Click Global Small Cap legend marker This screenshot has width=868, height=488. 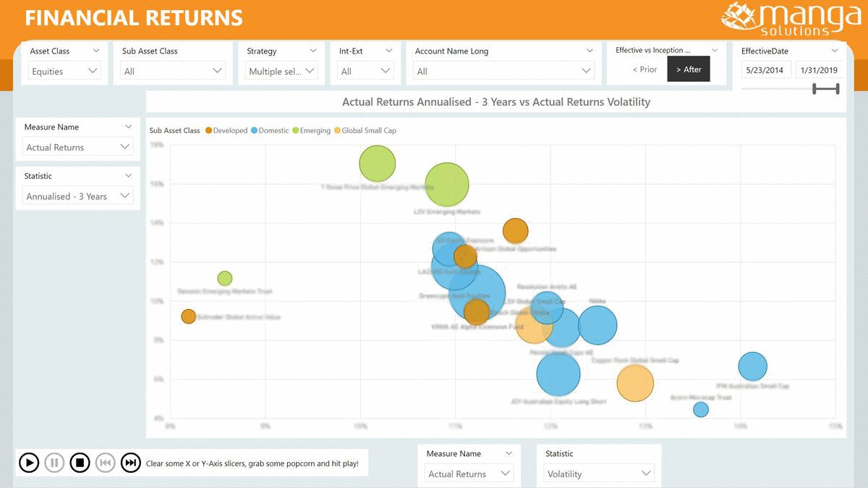[337, 130]
